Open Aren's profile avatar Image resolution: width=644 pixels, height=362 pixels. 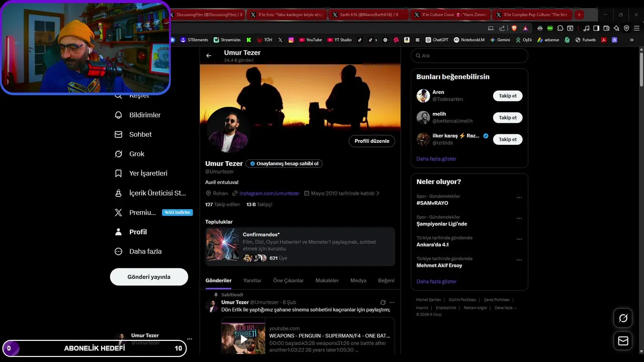tap(423, 96)
